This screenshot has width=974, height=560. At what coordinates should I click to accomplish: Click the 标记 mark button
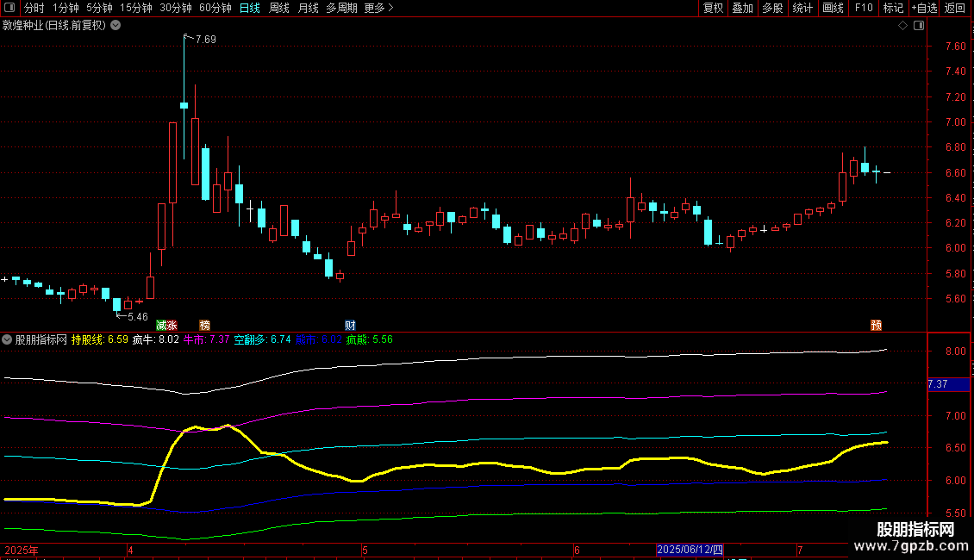tap(893, 8)
